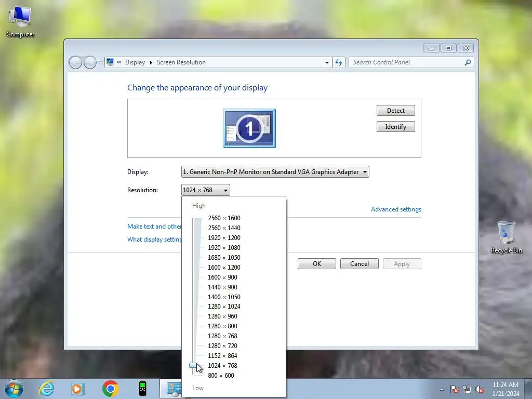Open the "What display settings" link
This screenshot has width=532, height=399.
[154, 240]
